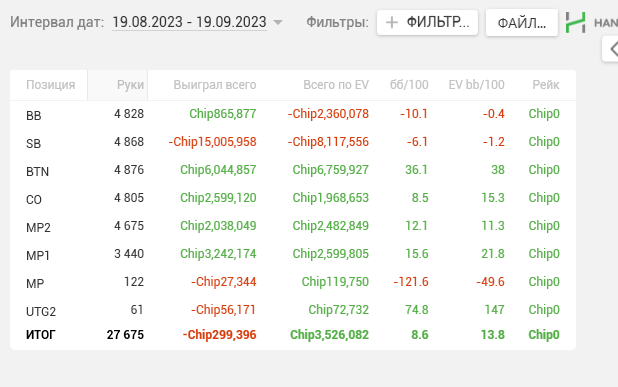Sort by the бб/100 column header
Viewport: 618px width, 387px height.
[409, 85]
